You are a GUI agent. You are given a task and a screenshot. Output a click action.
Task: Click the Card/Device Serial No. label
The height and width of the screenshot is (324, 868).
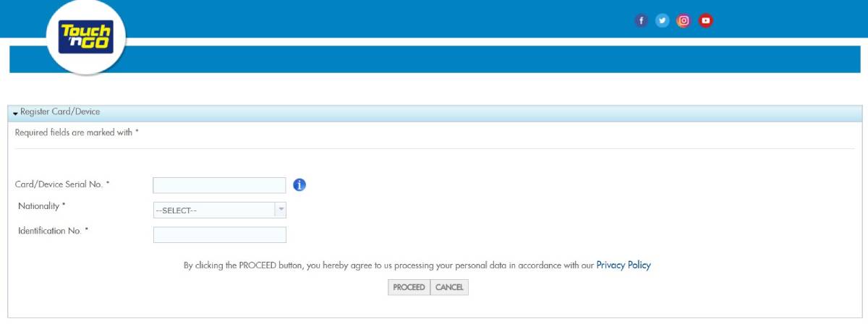62,184
